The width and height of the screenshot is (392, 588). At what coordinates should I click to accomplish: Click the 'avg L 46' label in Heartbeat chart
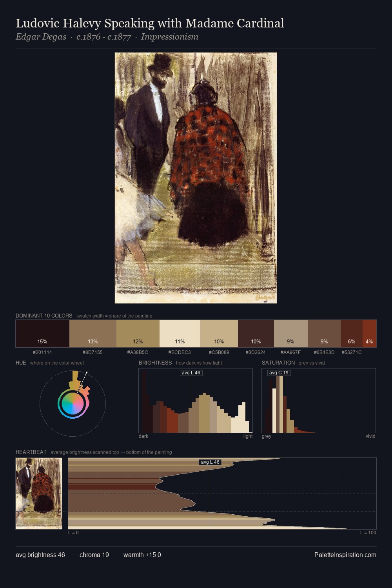(x=210, y=462)
